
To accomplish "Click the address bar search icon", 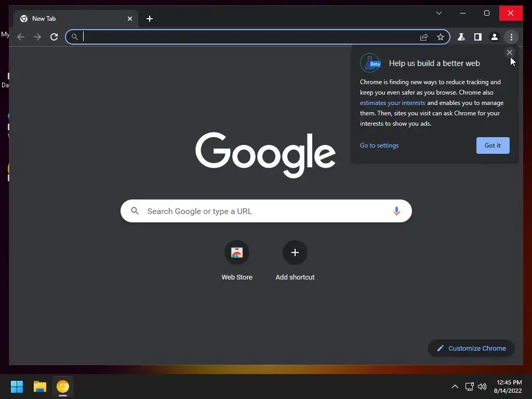I will pyautogui.click(x=74, y=37).
